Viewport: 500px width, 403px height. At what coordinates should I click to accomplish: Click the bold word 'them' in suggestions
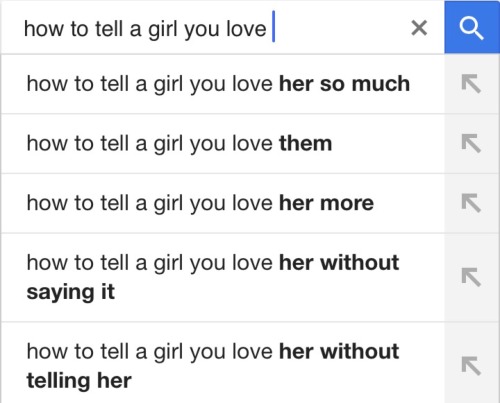tap(305, 143)
